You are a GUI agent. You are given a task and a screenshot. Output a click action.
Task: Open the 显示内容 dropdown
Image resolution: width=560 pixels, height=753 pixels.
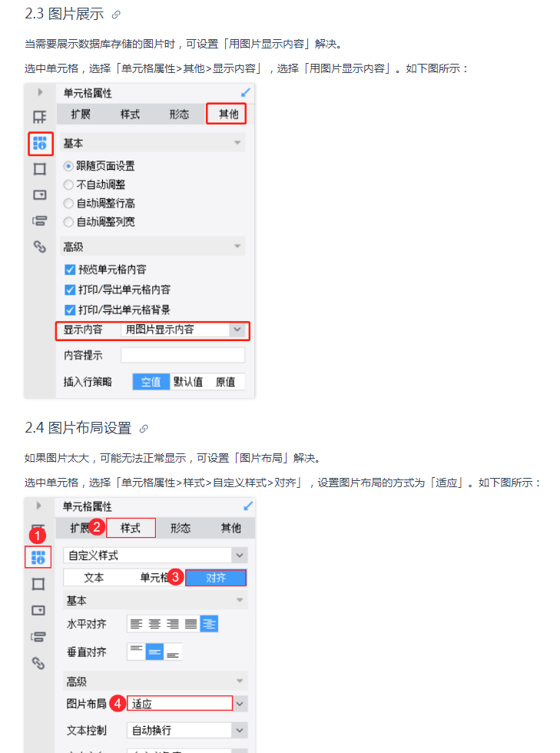click(x=183, y=330)
